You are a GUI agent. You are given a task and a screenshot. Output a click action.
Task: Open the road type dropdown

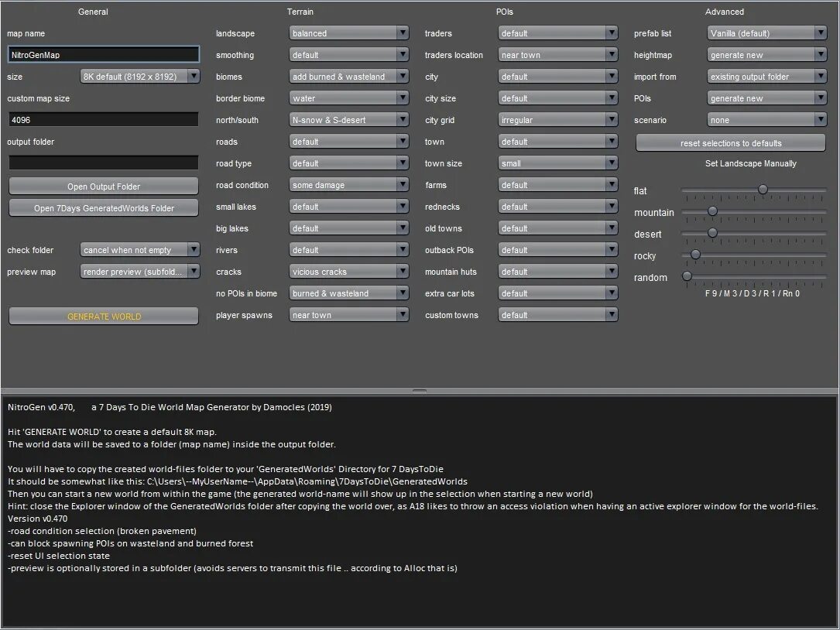point(348,163)
